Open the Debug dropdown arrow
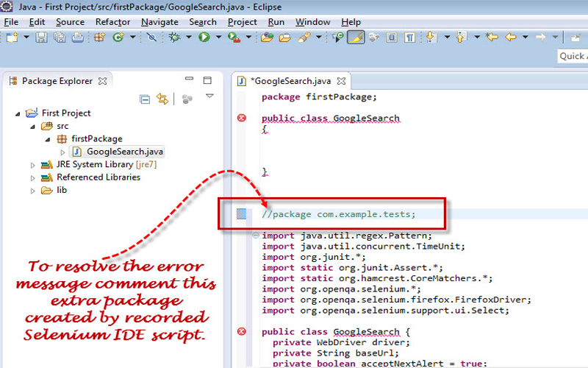 (x=189, y=37)
